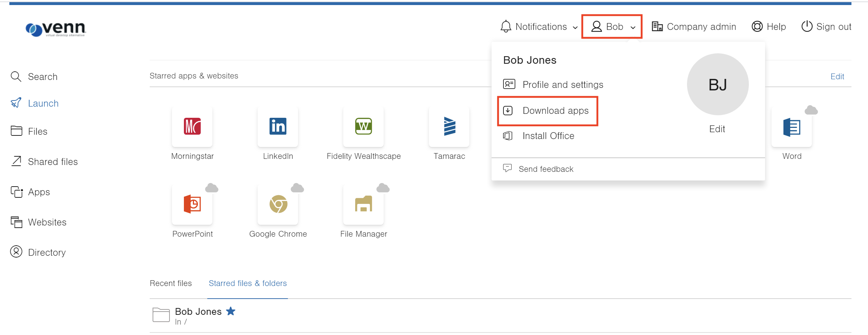The width and height of the screenshot is (868, 335).
Task: Click the Google Chrome label text
Action: (278, 234)
